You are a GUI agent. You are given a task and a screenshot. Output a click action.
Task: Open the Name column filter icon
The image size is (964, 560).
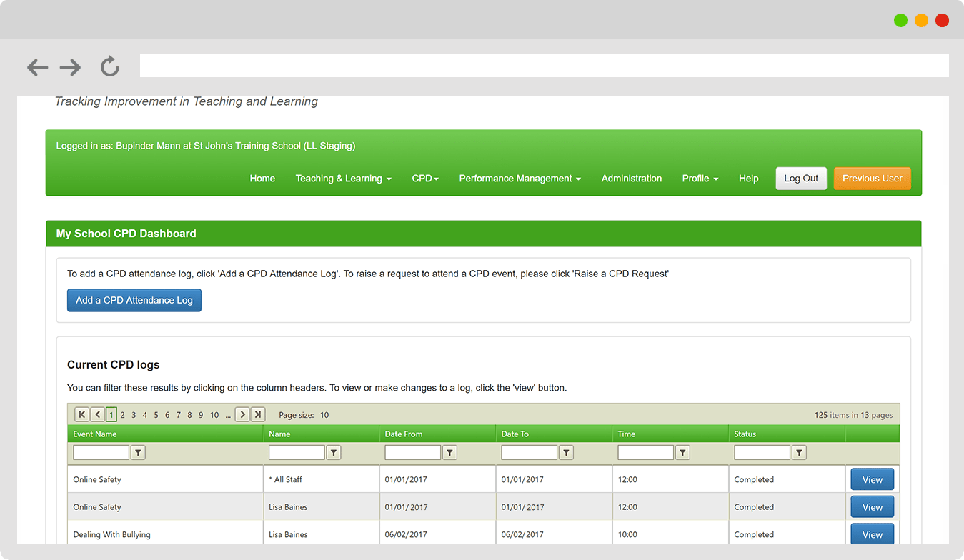pos(334,452)
